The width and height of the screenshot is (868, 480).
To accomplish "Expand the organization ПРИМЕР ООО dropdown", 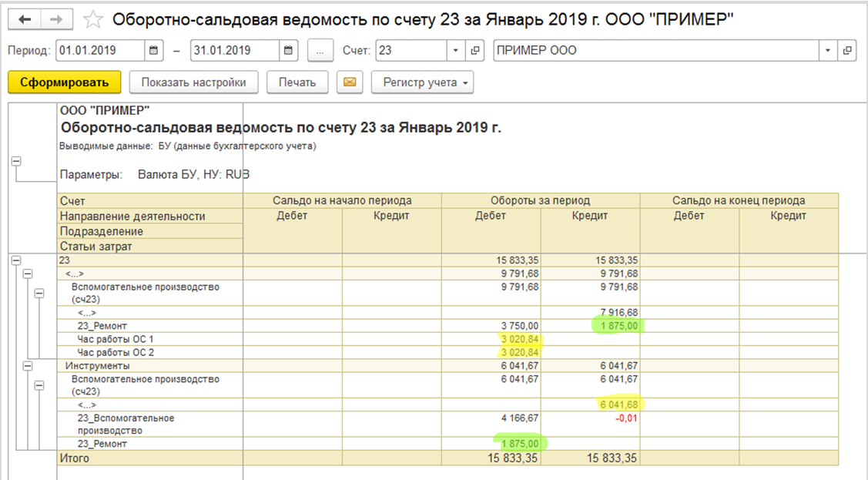I will [828, 51].
